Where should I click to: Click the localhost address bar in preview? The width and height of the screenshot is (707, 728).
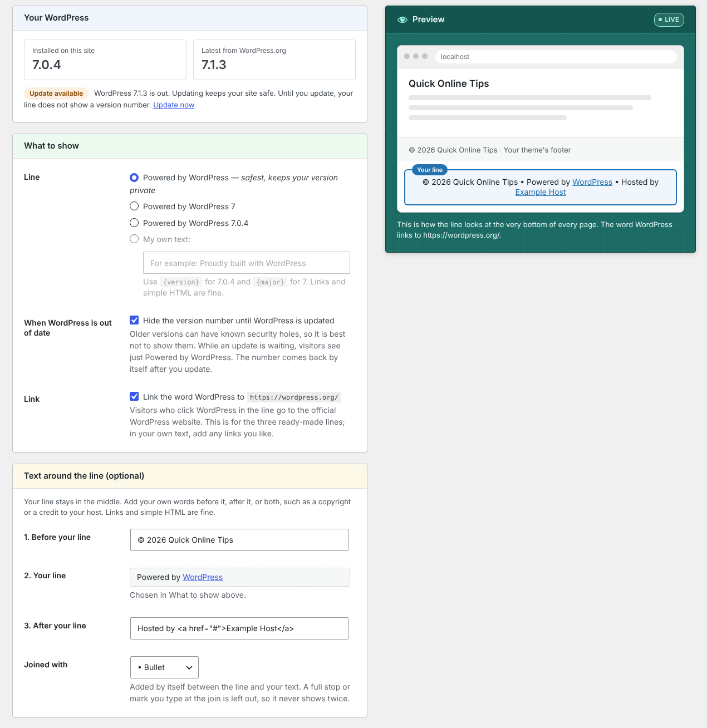(556, 57)
